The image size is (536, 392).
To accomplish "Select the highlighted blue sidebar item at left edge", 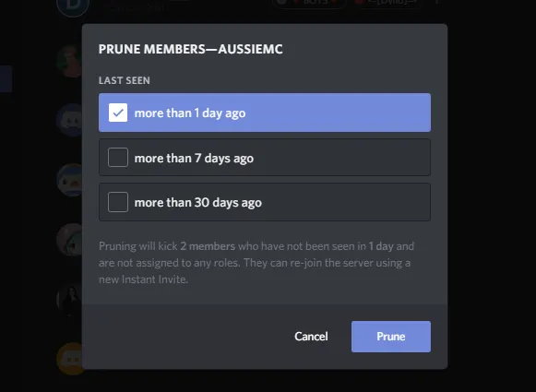I will click(6, 79).
